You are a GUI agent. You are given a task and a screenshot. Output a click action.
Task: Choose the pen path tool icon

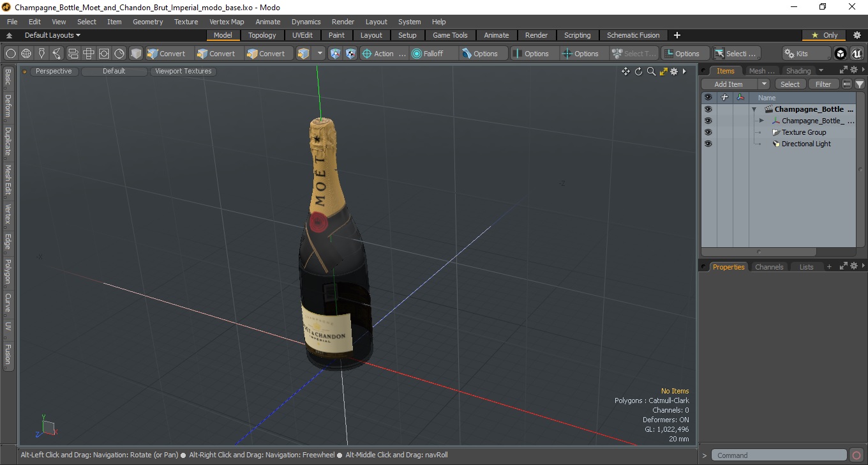(x=57, y=54)
